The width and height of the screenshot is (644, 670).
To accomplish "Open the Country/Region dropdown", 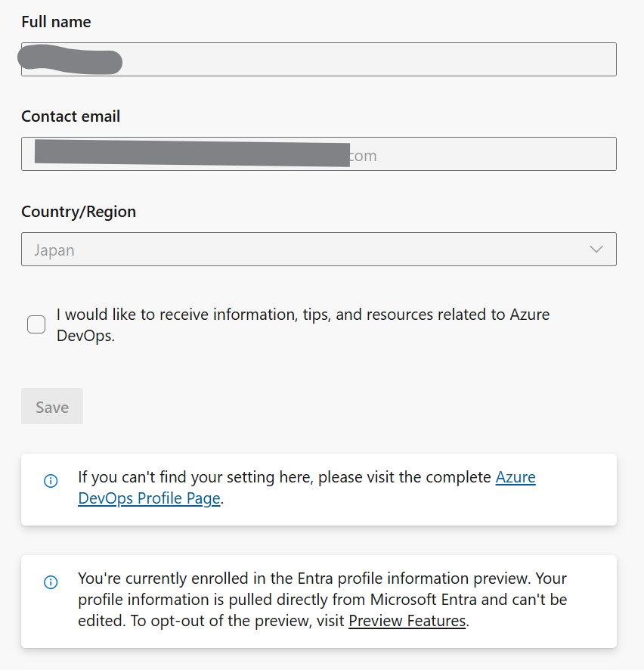I will pos(318,250).
